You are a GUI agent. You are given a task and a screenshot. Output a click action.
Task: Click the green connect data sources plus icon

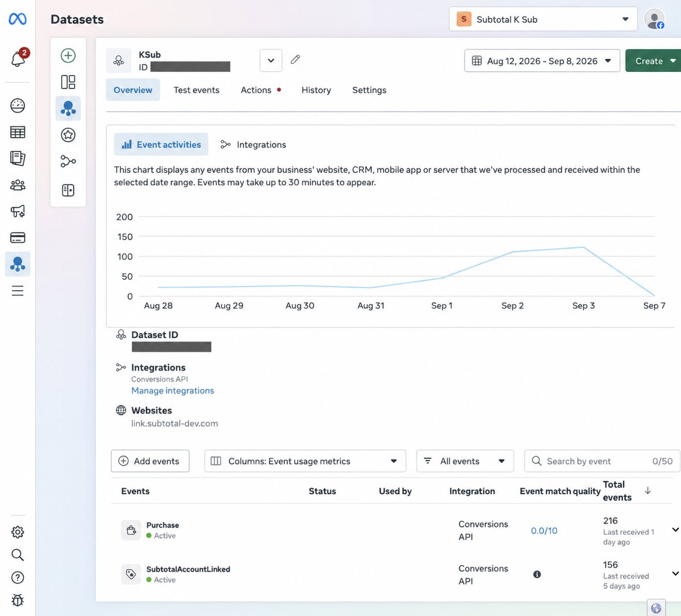click(x=68, y=55)
